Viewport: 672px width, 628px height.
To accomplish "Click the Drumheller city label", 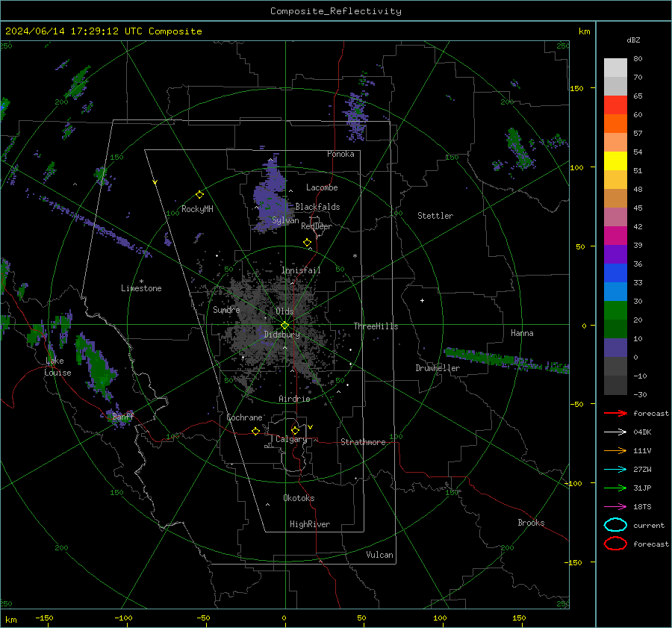I will click(x=438, y=368).
